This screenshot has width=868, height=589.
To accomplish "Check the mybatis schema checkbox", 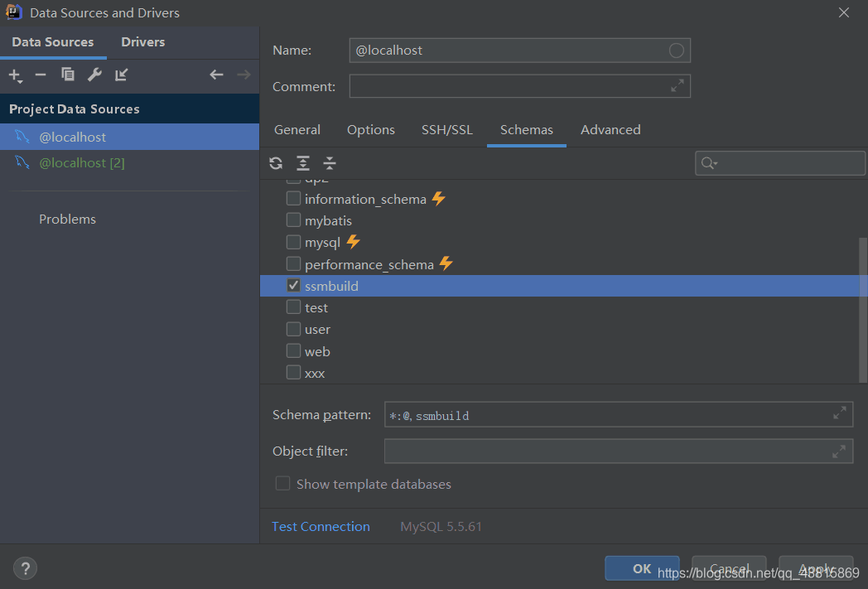I will 293,220.
